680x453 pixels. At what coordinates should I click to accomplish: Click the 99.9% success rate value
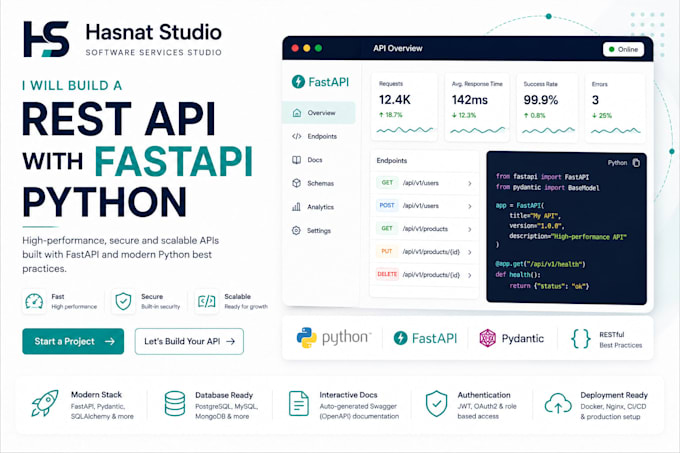540,100
